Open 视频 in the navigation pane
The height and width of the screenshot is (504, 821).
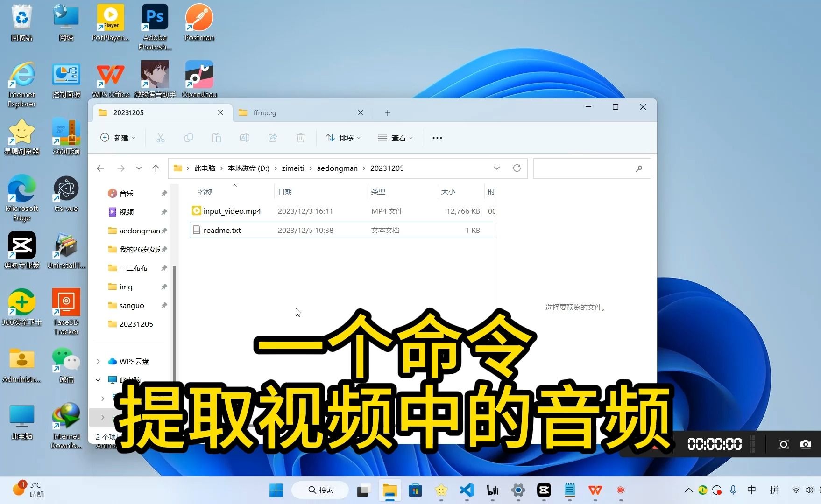(x=127, y=212)
